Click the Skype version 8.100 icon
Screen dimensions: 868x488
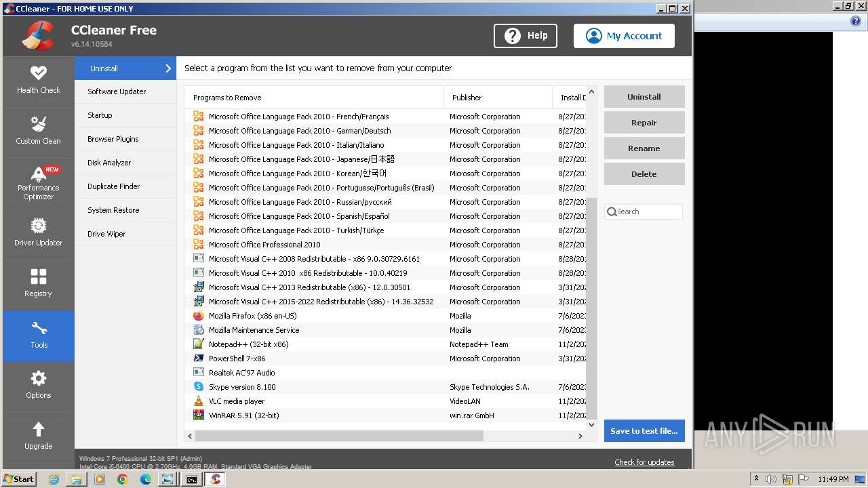tap(199, 387)
